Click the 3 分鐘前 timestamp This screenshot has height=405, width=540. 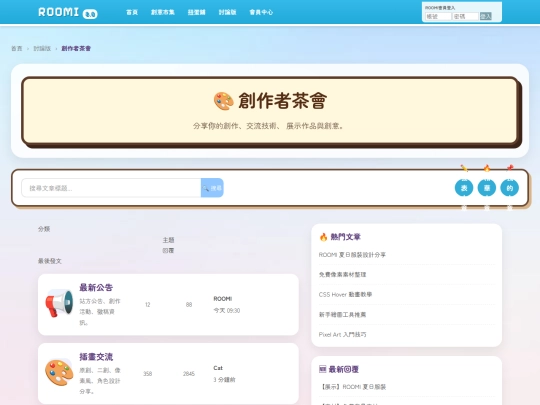click(224, 380)
